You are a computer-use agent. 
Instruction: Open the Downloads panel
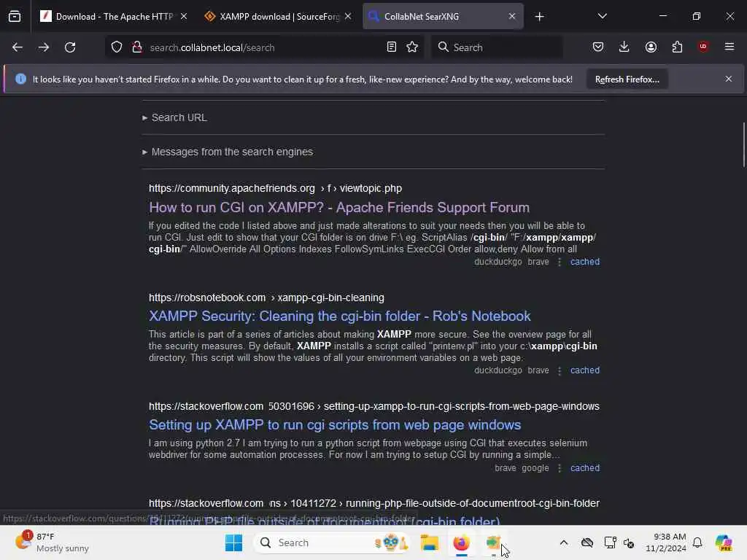click(624, 47)
